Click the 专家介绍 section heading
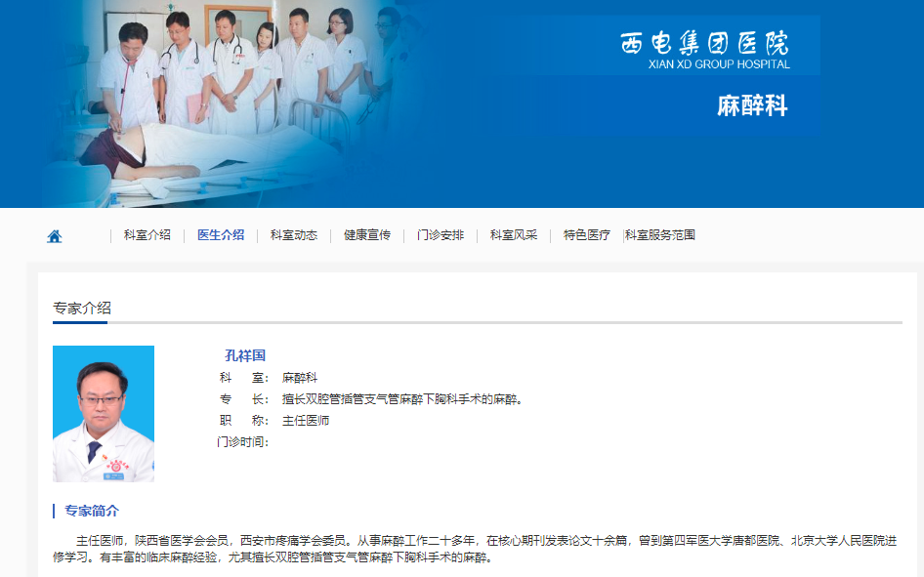 [x=82, y=308]
